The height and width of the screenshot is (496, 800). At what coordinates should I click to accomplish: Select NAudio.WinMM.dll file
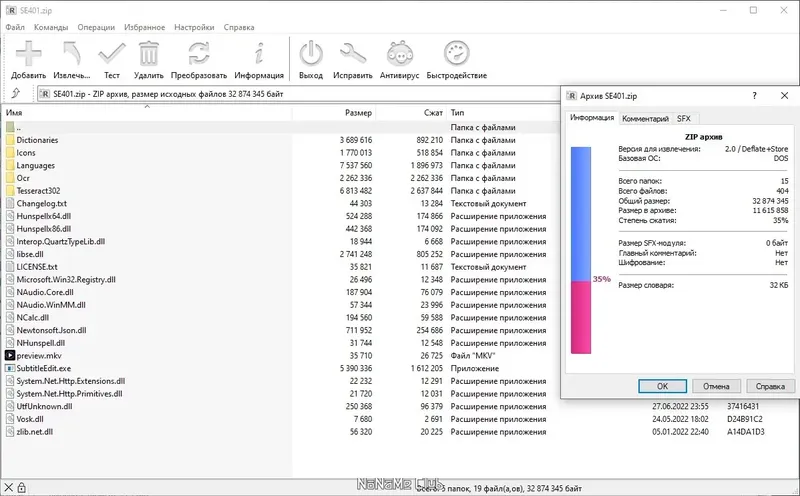point(51,305)
